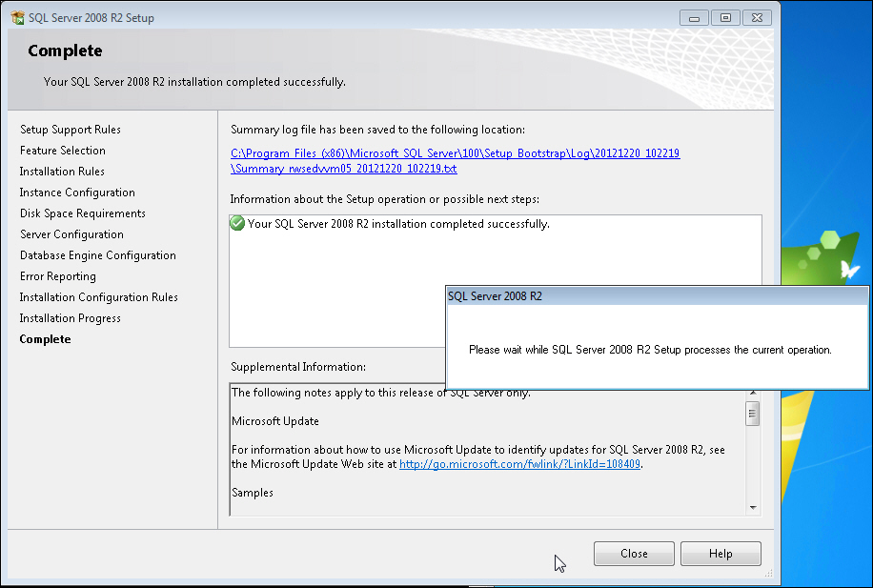Choose Disk Space Requirements step
873x588 pixels.
(83, 213)
